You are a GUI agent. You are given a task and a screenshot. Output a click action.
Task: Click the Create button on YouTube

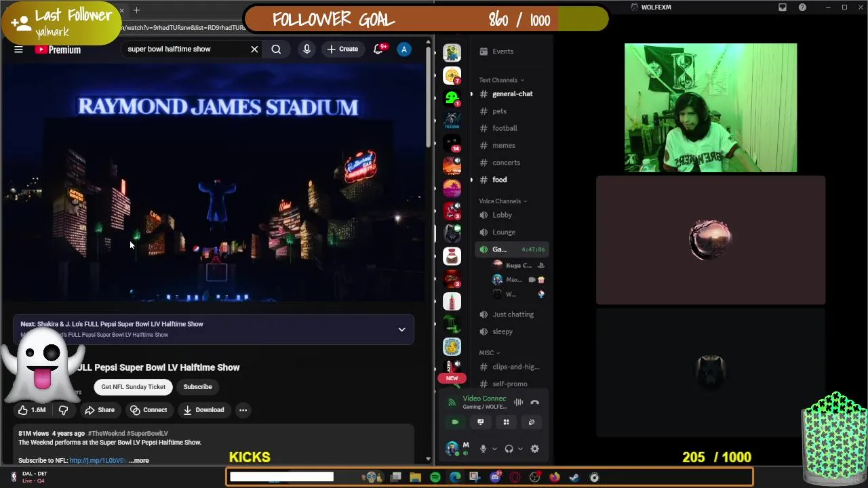tap(342, 49)
